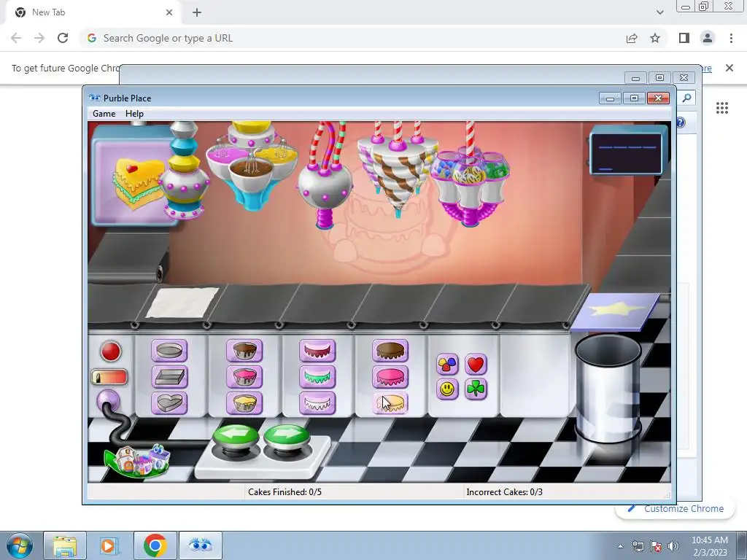The image size is (747, 560).
Task: Pick the green dripping icing layer
Action: [317, 377]
